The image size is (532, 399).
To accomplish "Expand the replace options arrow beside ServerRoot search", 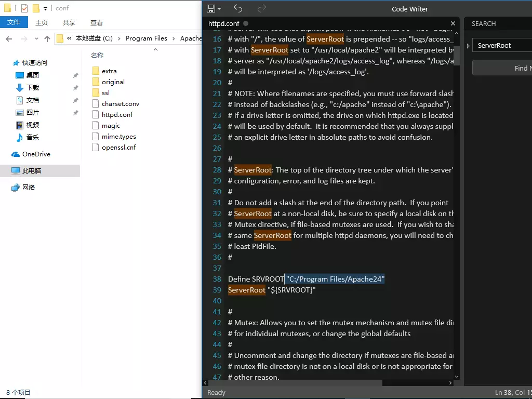I will pos(468,46).
